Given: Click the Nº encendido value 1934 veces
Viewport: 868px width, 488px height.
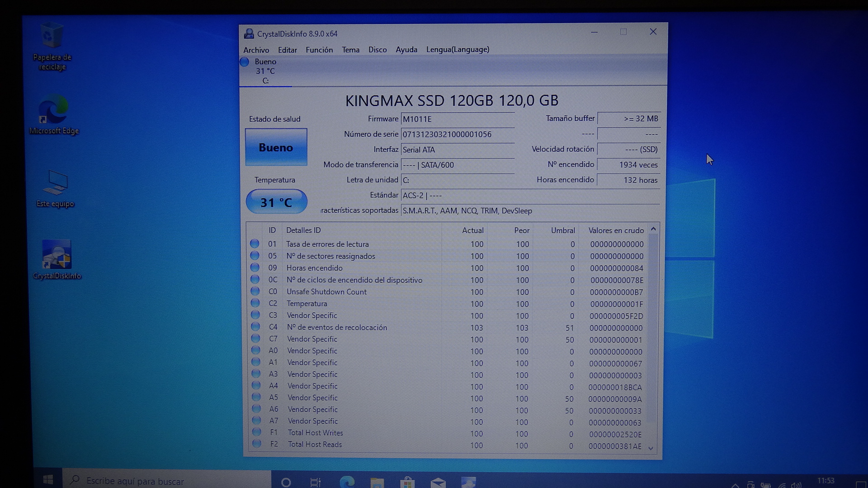Looking at the screenshot, I should pyautogui.click(x=629, y=165).
